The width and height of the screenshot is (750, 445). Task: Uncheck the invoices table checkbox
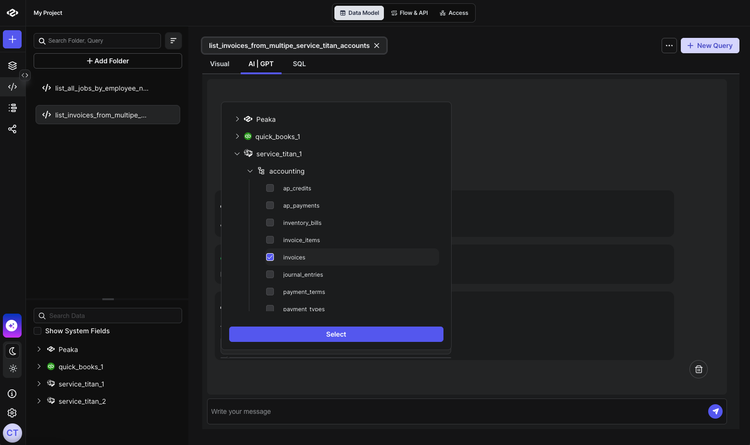270,257
